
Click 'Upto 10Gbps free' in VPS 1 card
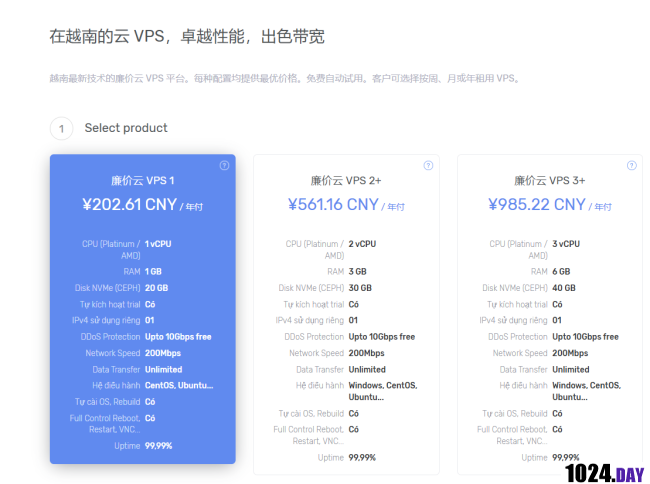tap(178, 337)
